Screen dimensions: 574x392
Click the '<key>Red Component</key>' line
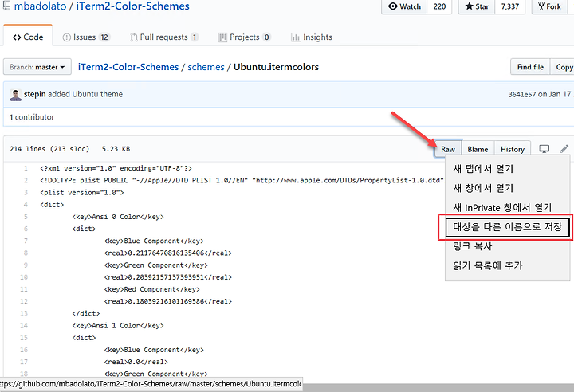[x=152, y=289]
